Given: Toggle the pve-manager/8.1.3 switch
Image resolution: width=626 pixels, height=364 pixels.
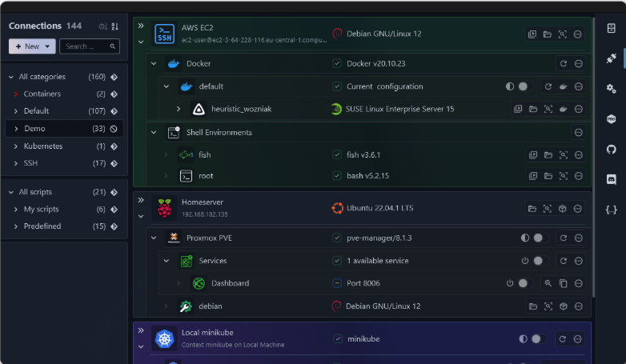Looking at the screenshot, I should (x=537, y=238).
